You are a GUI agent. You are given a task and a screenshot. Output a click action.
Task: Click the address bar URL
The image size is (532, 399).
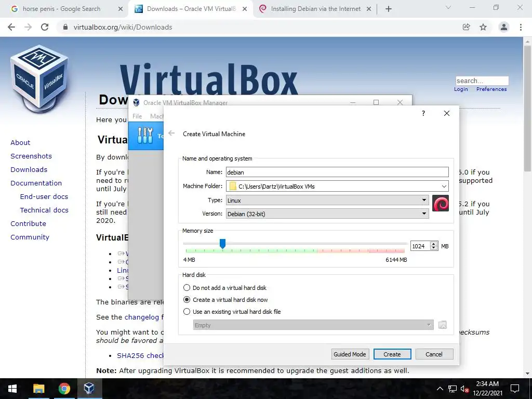click(123, 27)
